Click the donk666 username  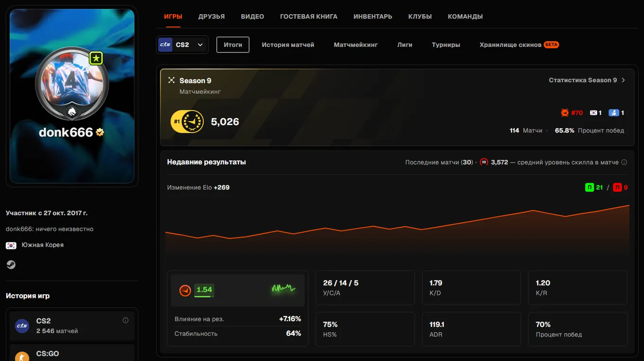tap(66, 132)
